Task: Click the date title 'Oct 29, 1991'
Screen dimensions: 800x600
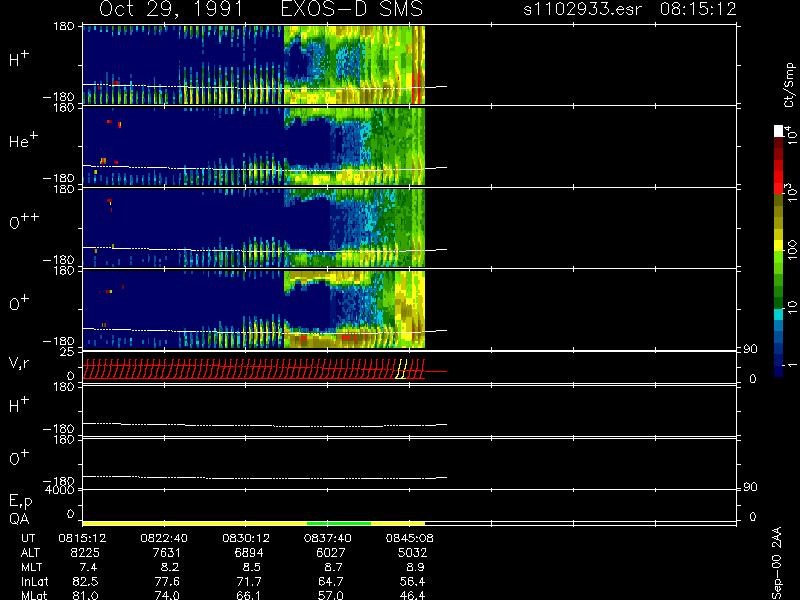Action: (170, 10)
